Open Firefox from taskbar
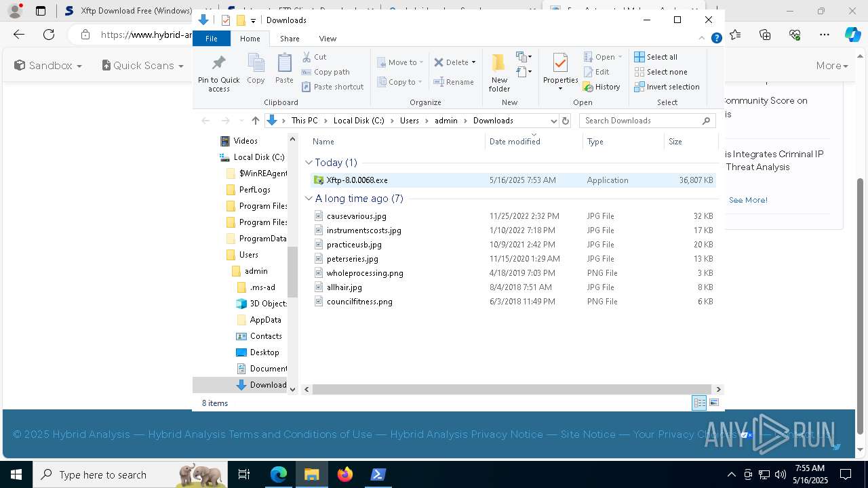This screenshot has height=488, width=868. tap(345, 474)
